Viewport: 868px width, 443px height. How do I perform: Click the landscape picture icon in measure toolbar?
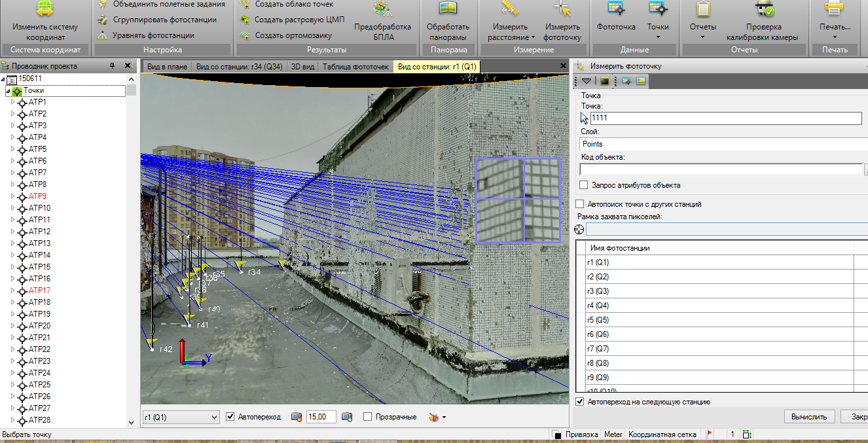pyautogui.click(x=641, y=81)
